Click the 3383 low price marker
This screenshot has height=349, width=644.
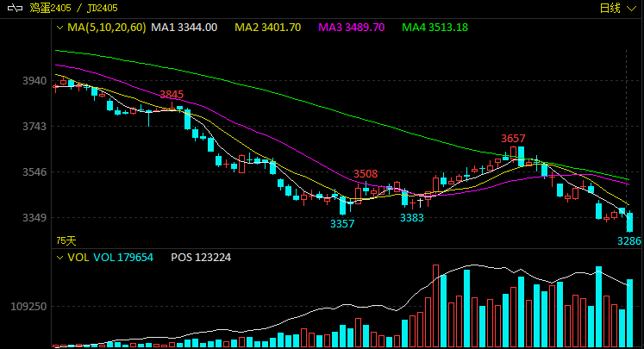click(x=412, y=218)
